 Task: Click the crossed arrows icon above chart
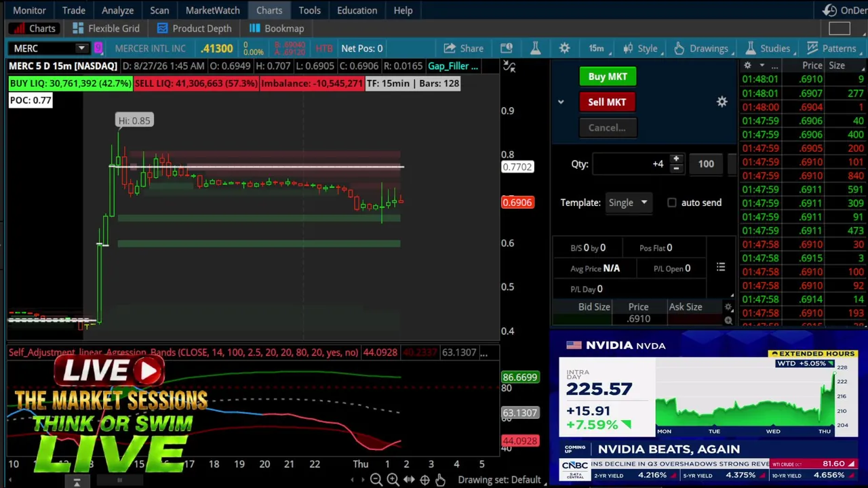(509, 66)
